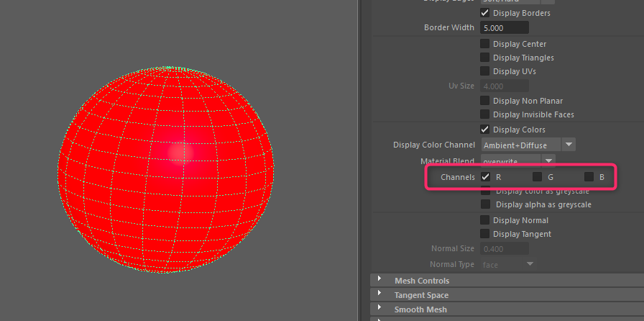Open the Material Blend dropdown
644x321 pixels.
click(548, 160)
